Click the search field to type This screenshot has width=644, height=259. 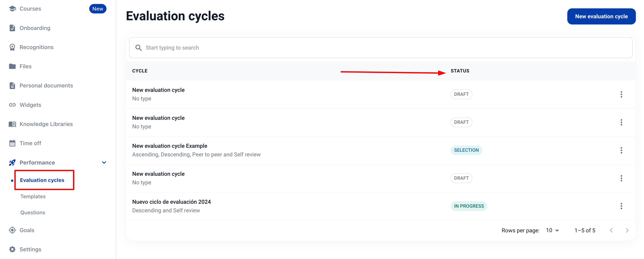click(x=380, y=48)
